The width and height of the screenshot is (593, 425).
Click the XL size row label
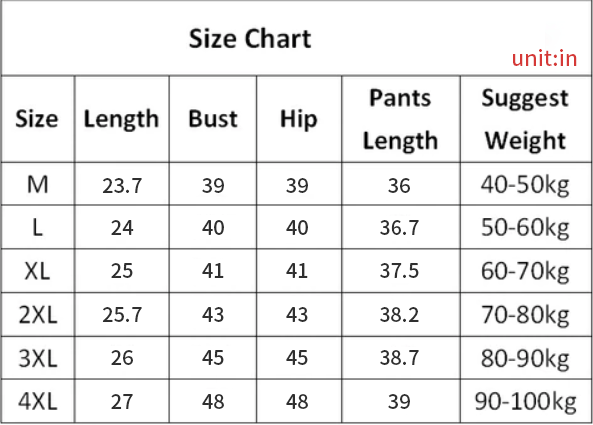click(x=37, y=271)
